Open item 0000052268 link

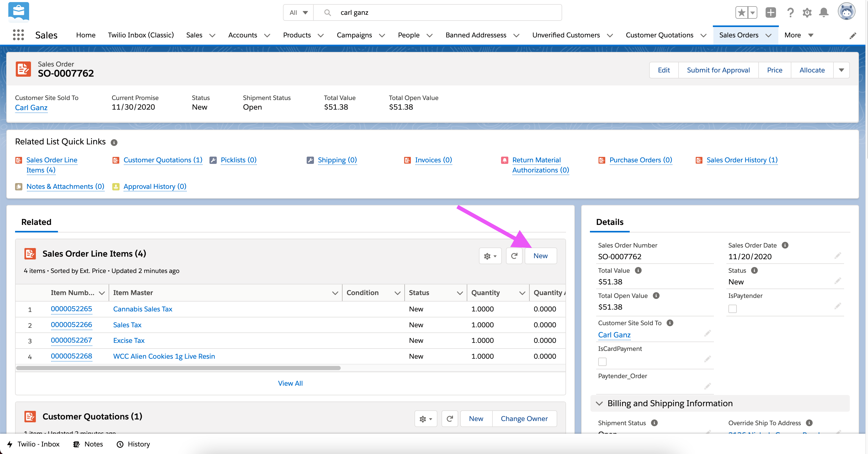71,356
